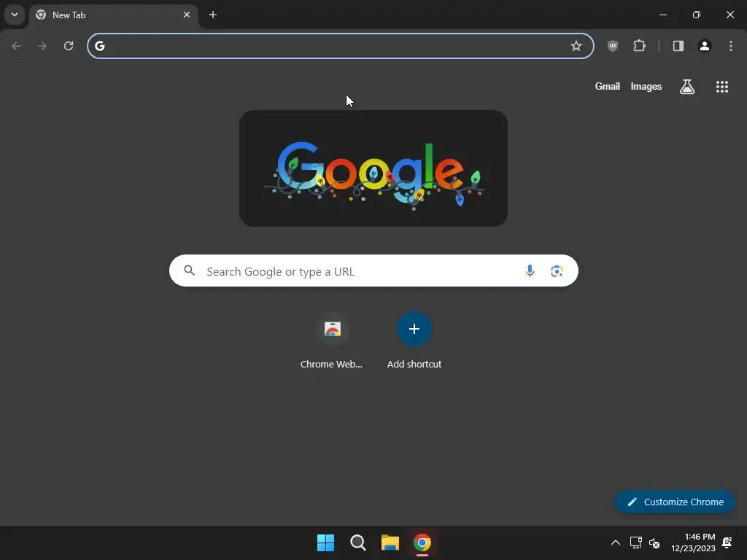Click the Google search box

(373, 271)
